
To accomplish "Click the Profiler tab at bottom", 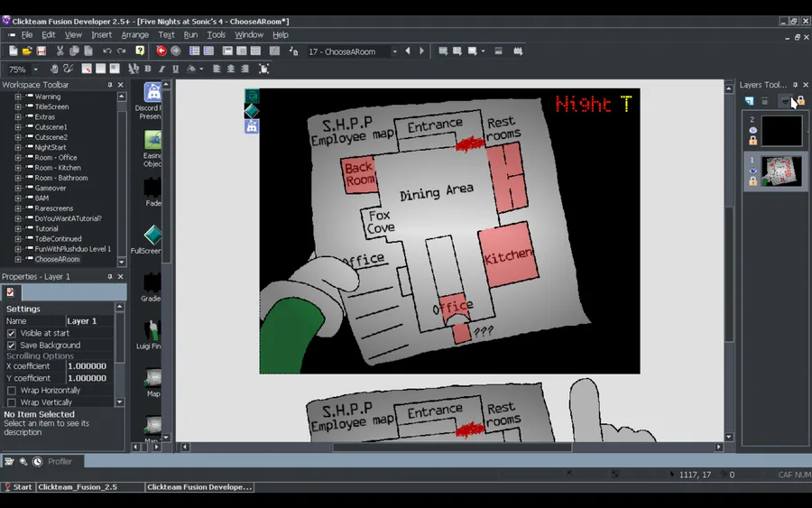I will (x=60, y=461).
